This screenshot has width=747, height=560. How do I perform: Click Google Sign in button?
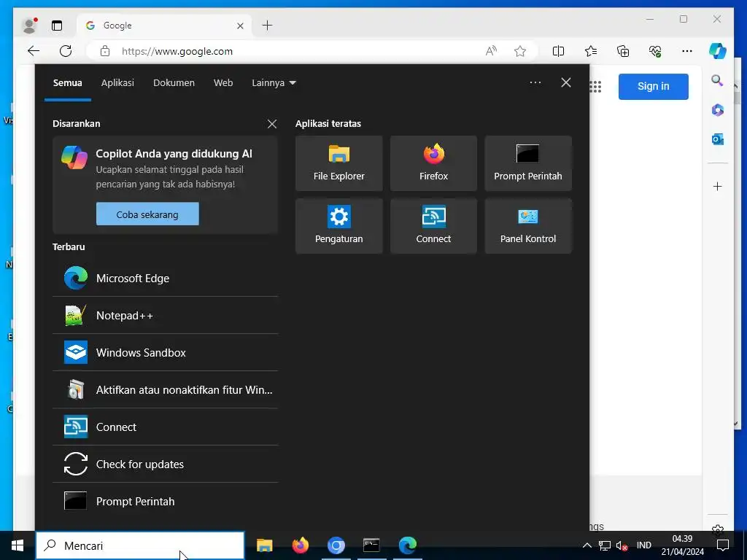coord(653,87)
